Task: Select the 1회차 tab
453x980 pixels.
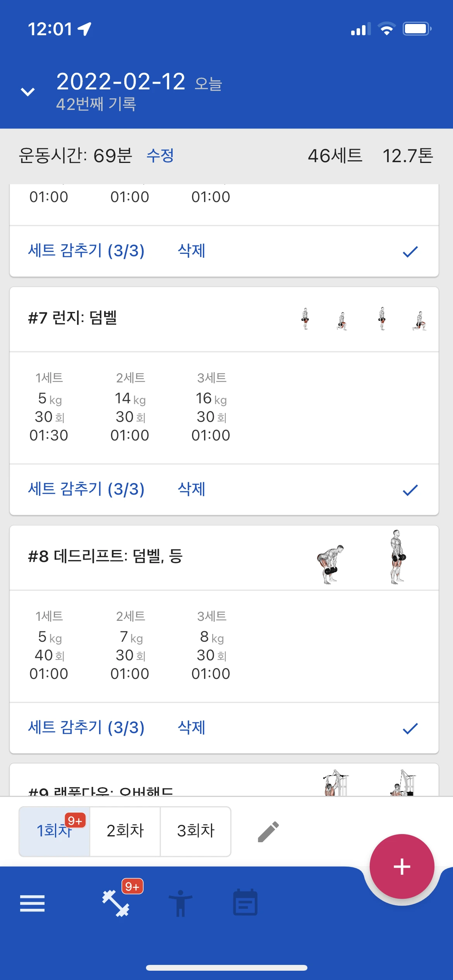Action: tap(54, 831)
